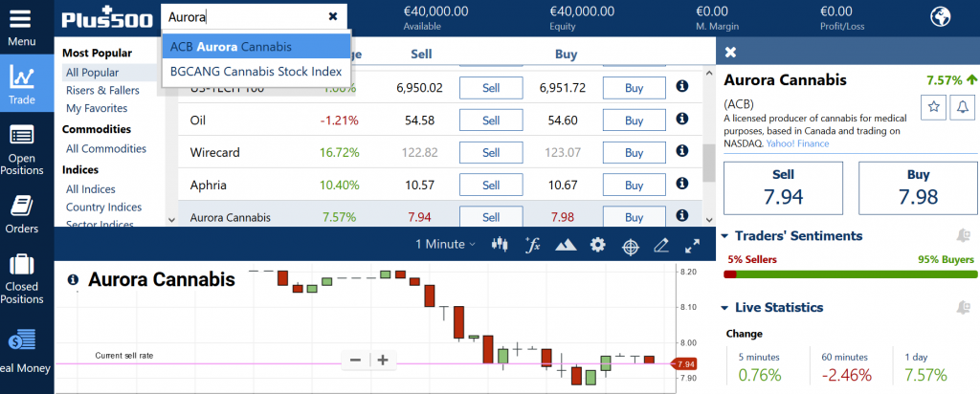
Task: Open the Orders section in sidebar
Action: click(22, 213)
